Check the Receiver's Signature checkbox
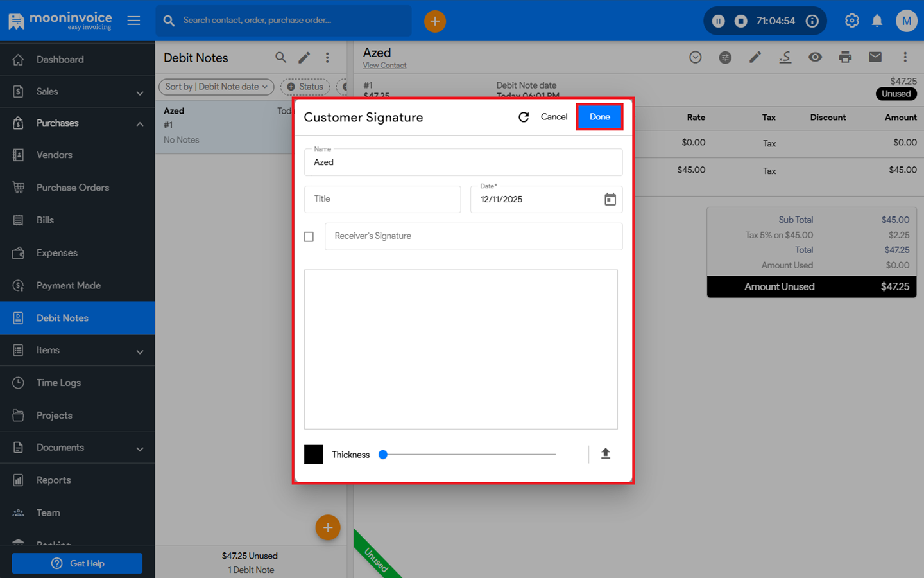Screen dimensions: 924x578 pos(309,237)
